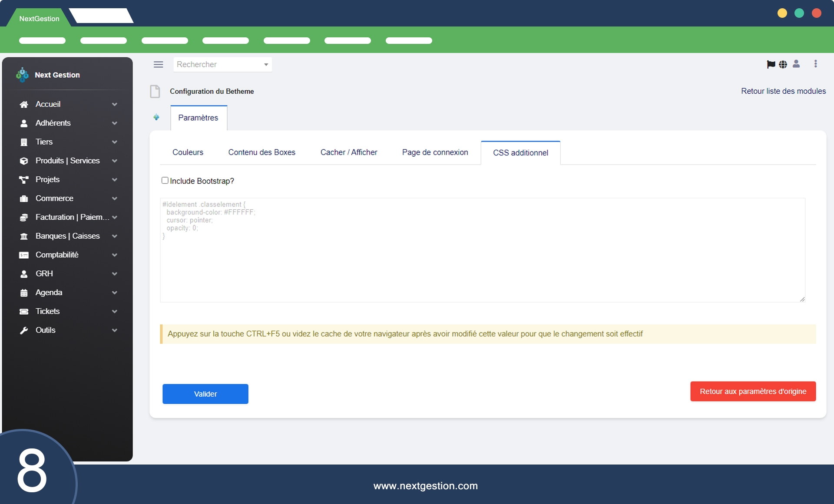Expand the Banques | Caisses chevron
The image size is (834, 504).
pyautogui.click(x=114, y=236)
